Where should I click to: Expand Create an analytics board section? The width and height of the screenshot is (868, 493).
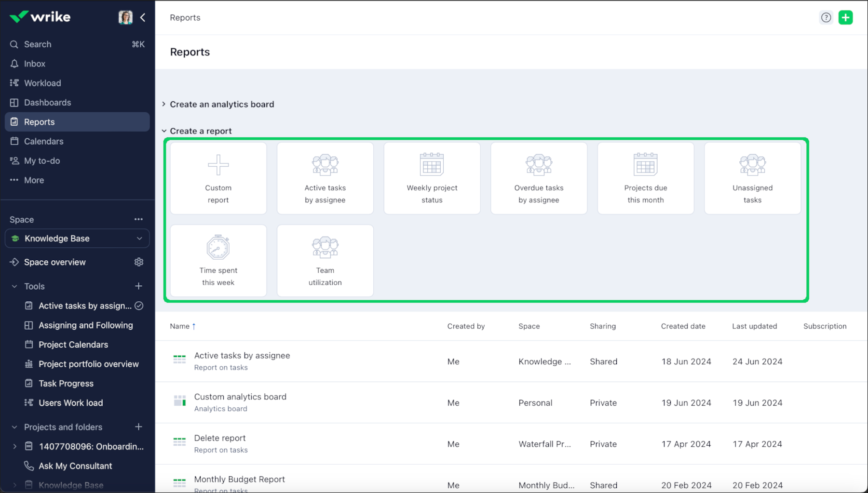tap(164, 105)
